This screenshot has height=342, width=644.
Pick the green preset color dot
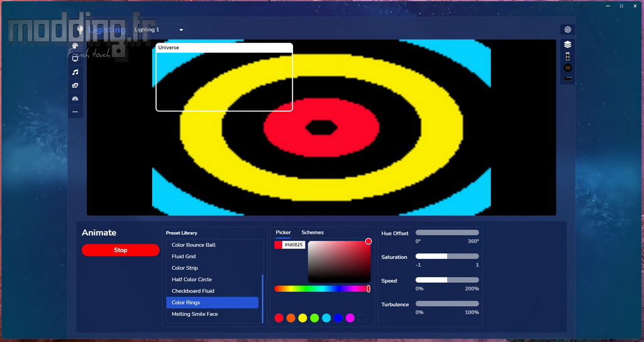pyautogui.click(x=314, y=317)
